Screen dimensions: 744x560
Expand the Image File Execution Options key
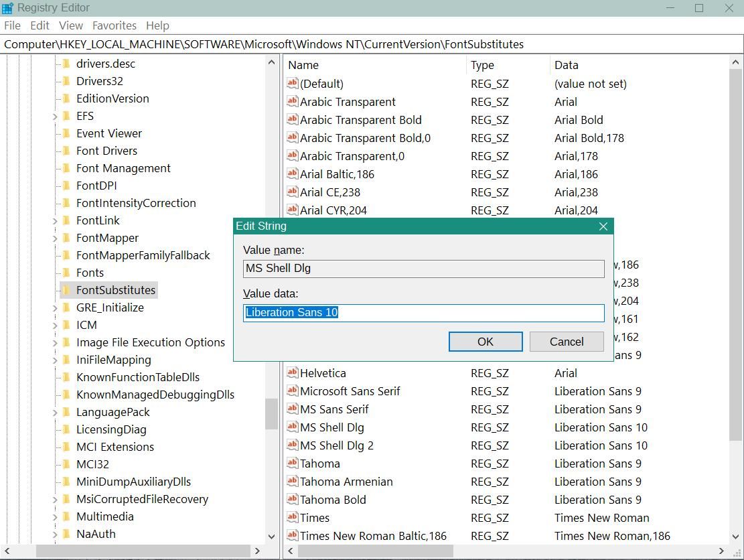54,343
